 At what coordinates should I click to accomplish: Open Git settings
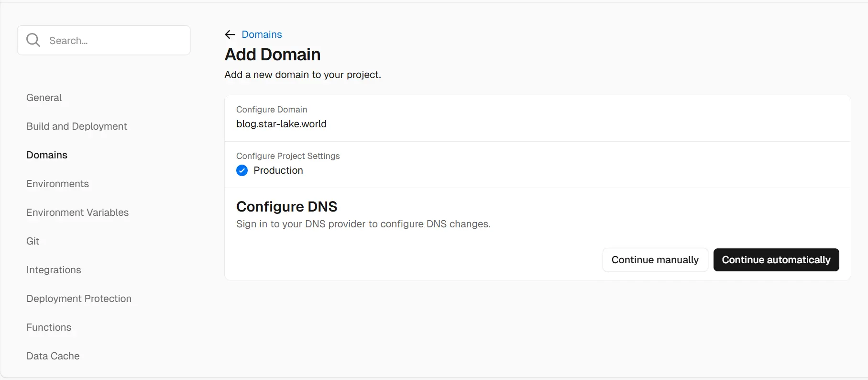click(33, 241)
